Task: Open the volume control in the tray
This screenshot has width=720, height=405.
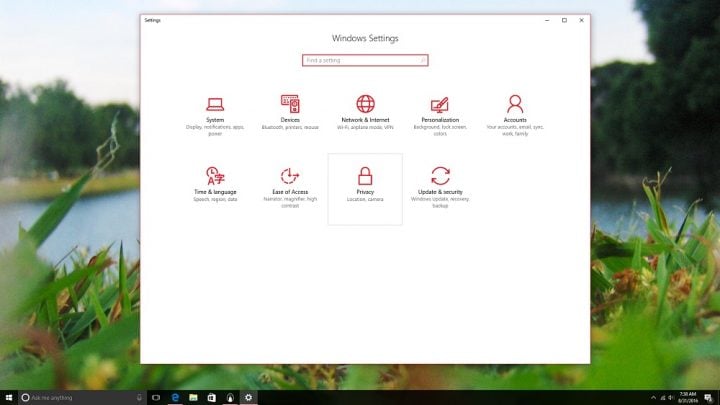Action: 671,398
